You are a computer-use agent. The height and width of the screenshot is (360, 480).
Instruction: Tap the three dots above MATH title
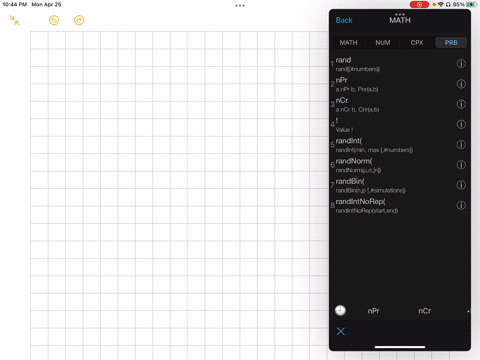[400, 15]
